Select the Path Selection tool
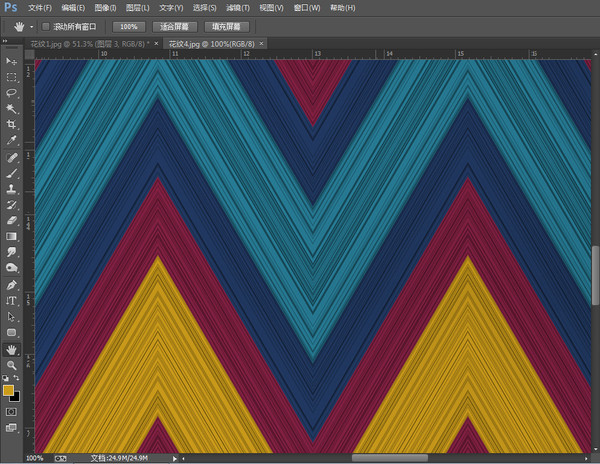Viewport: 600px width, 464px height. coord(11,317)
